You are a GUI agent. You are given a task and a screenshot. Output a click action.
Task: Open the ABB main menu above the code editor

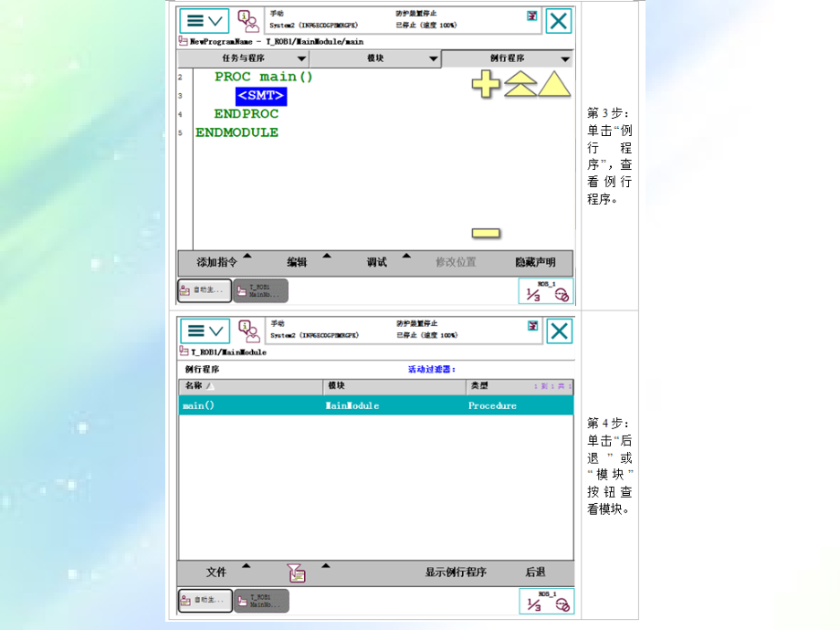click(x=204, y=21)
